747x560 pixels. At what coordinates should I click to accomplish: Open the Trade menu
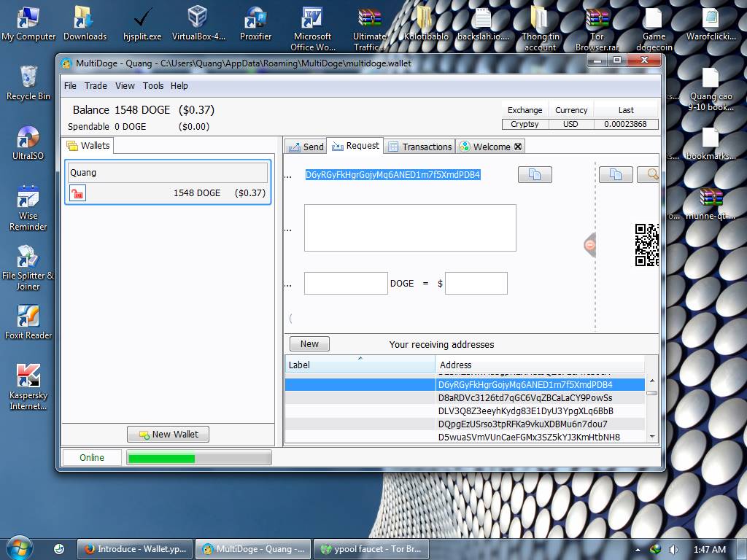pos(96,85)
